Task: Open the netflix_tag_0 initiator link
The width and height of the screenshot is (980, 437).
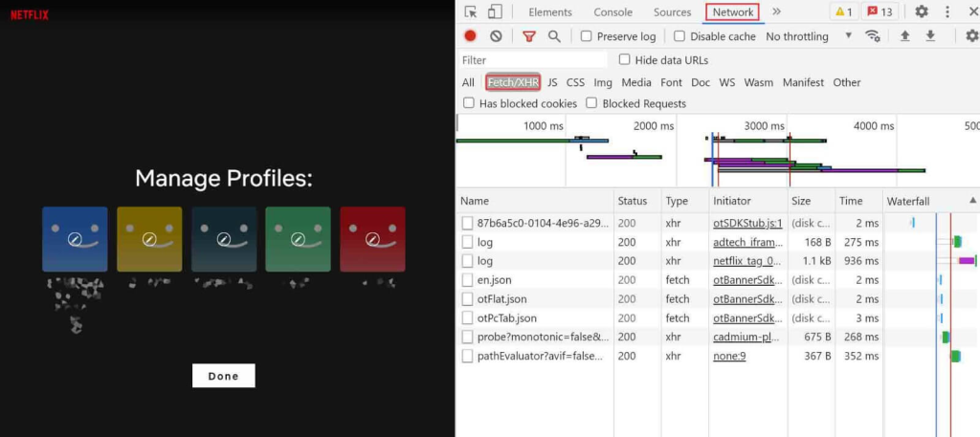Action: [x=747, y=261]
